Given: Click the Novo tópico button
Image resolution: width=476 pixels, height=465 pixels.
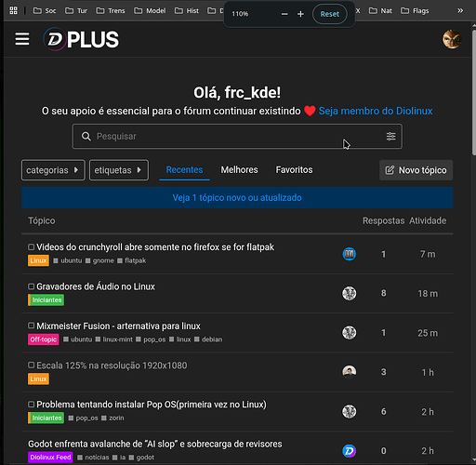Looking at the screenshot, I should coord(416,170).
